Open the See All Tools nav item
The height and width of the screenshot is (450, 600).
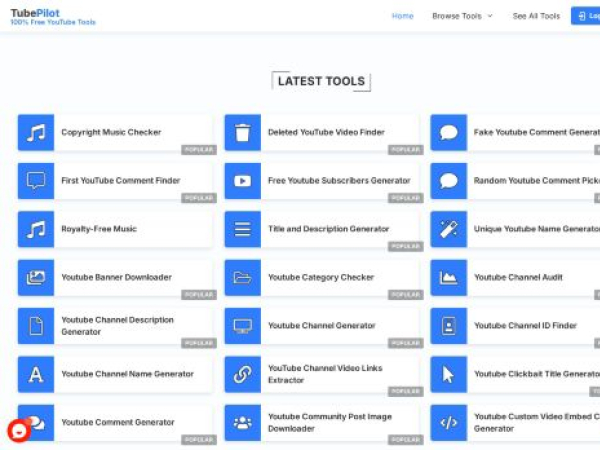pyautogui.click(x=536, y=16)
